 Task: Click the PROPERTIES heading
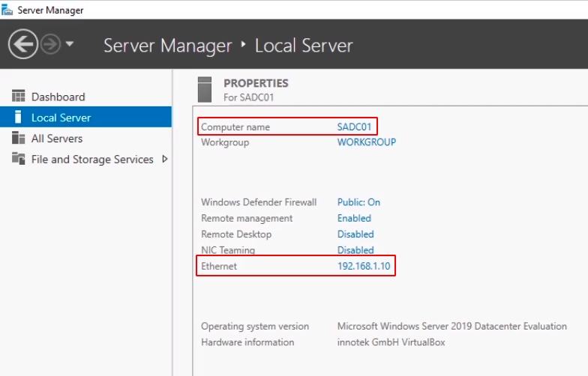256,83
